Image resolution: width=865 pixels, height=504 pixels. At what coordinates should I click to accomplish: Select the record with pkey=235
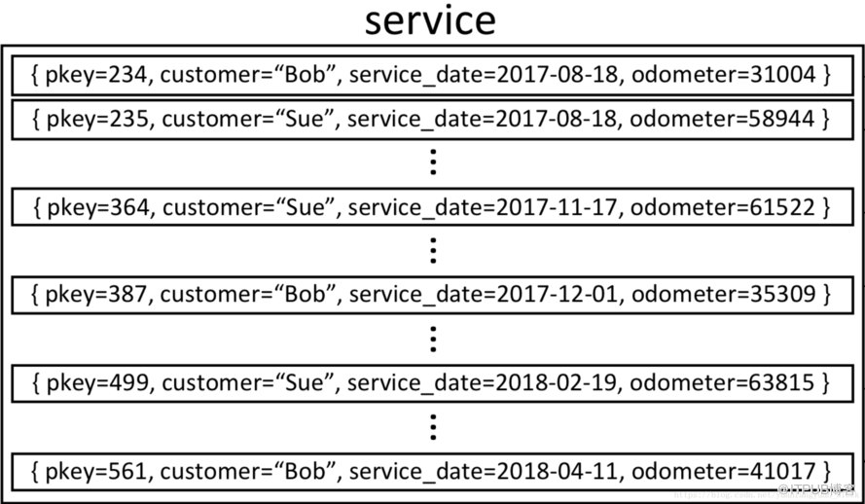432,119
